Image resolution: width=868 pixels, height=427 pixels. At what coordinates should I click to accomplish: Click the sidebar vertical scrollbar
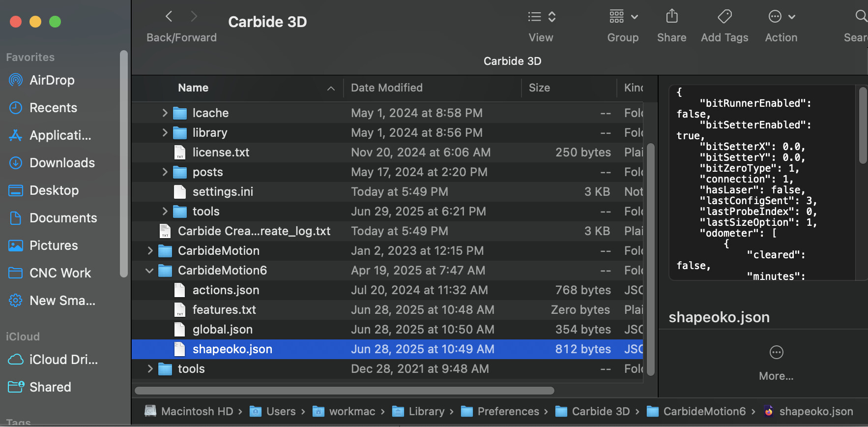point(124,164)
